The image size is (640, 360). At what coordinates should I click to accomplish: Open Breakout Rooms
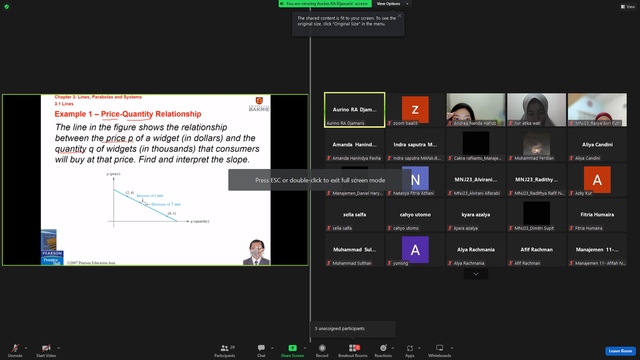[353, 350]
